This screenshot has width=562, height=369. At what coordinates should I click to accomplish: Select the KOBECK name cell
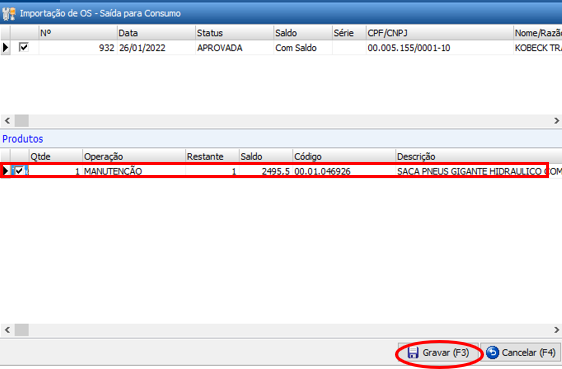(538, 48)
